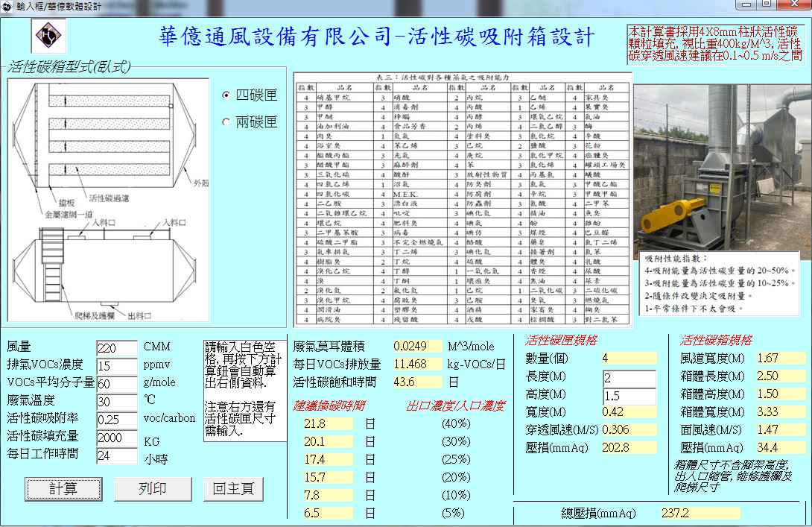Image resolution: width=812 pixels, height=527 pixels.
Task: Click the 廢氣莫耳體積 value 0.0249
Action: 417,346
